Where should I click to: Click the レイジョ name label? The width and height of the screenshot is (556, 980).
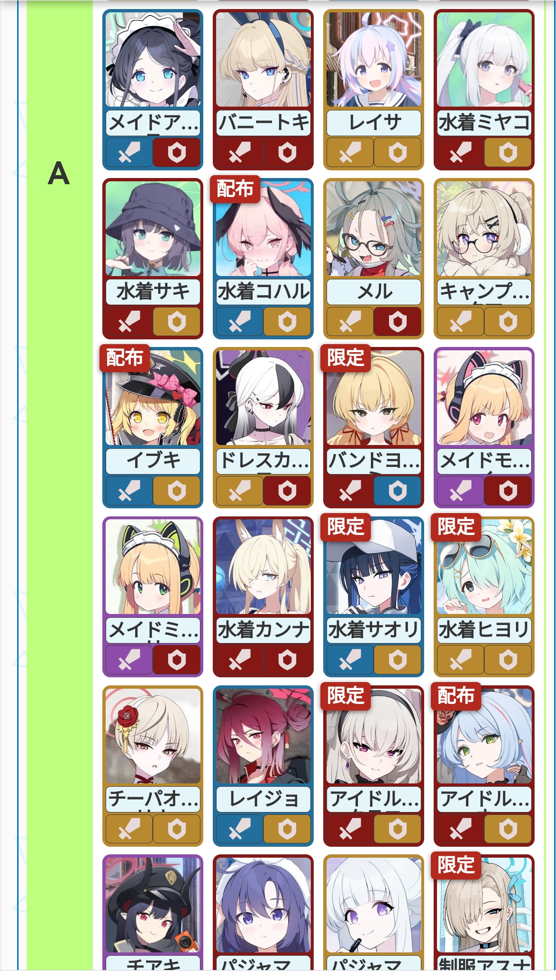pos(263,799)
